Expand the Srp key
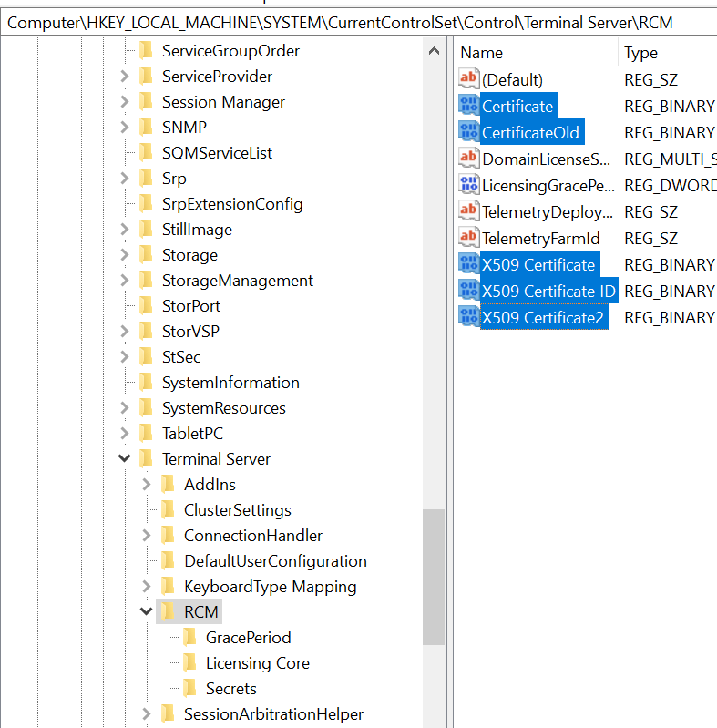This screenshot has height=728, width=717. click(x=125, y=179)
